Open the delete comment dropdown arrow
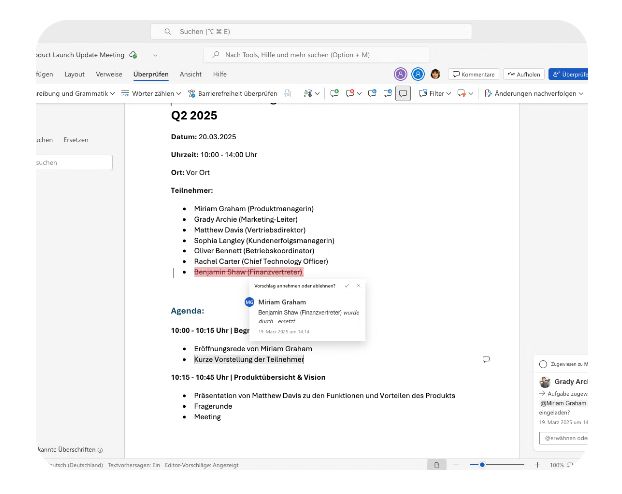Viewport: 622px width, 494px height. (x=359, y=94)
